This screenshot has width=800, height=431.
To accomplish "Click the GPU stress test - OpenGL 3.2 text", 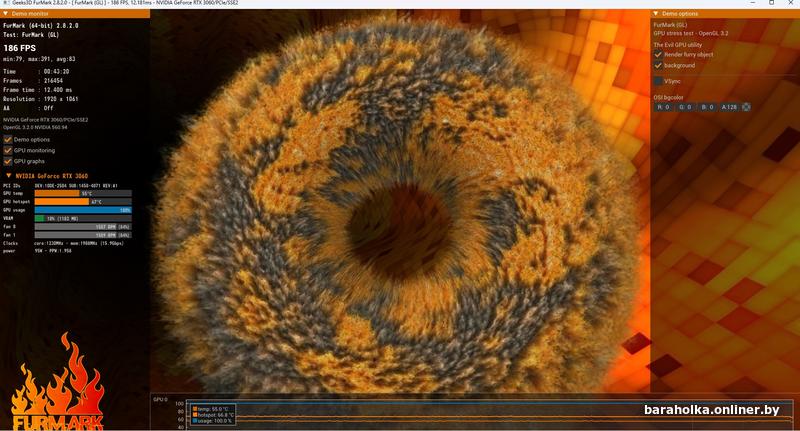I will [691, 34].
